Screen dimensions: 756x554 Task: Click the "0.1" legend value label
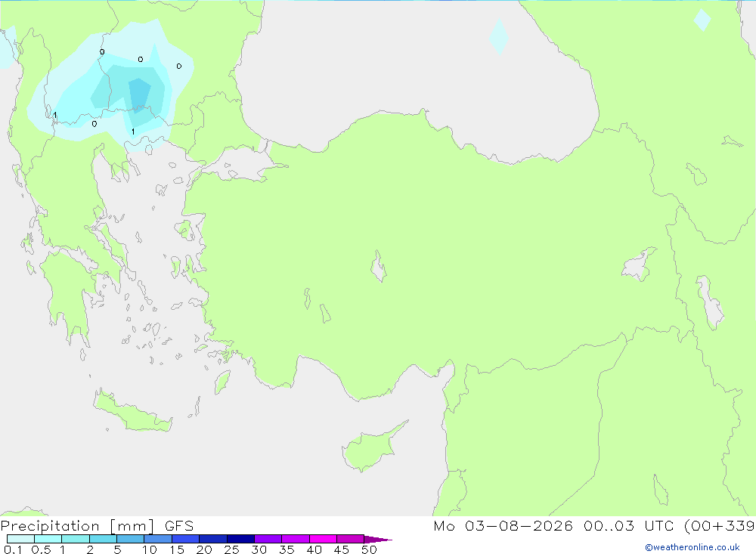tap(13, 549)
